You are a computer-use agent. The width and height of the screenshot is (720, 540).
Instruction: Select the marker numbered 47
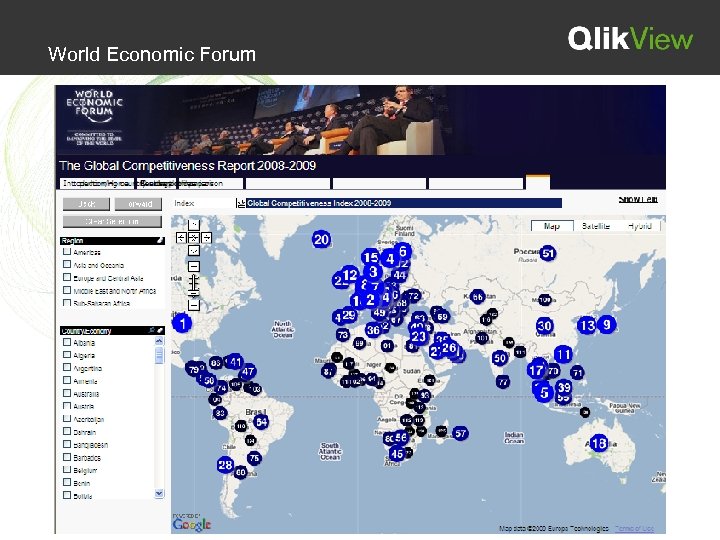click(248, 371)
